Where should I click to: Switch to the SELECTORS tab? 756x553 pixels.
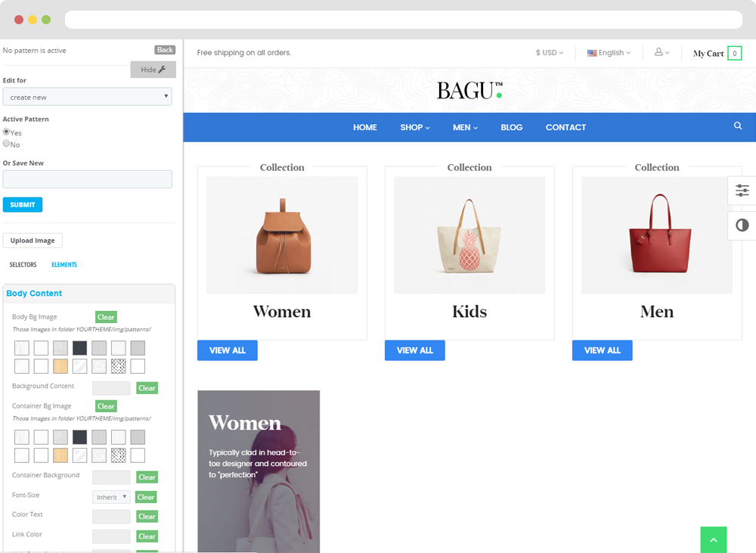pos(23,265)
